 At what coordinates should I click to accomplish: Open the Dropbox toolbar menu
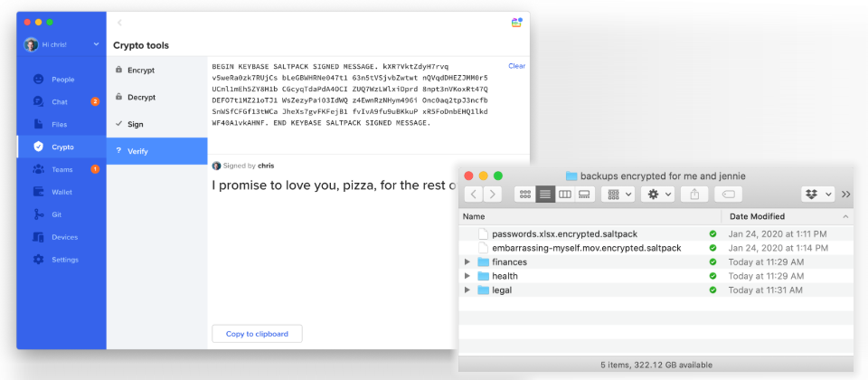point(817,194)
